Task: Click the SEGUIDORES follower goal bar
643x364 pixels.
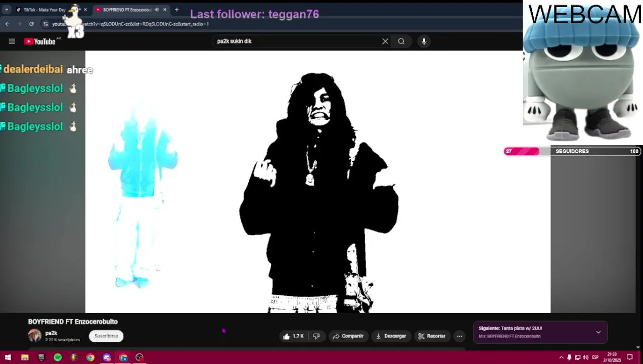Action: 572,151
